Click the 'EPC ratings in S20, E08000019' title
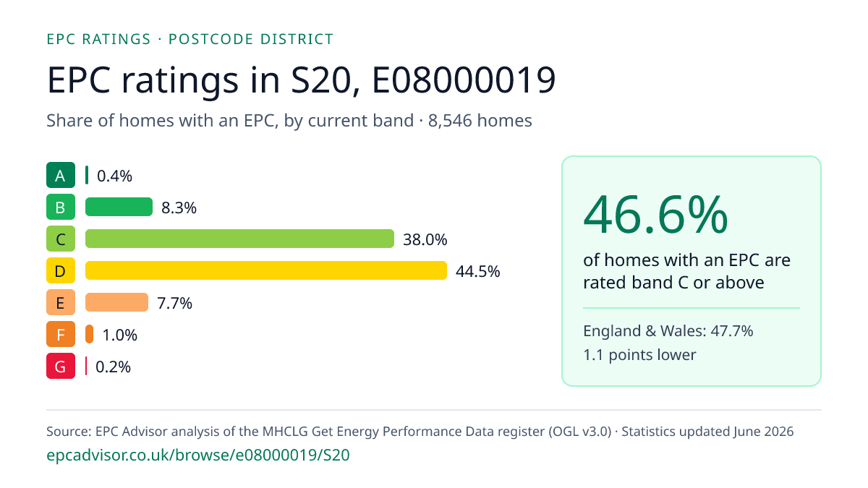 [x=302, y=80]
